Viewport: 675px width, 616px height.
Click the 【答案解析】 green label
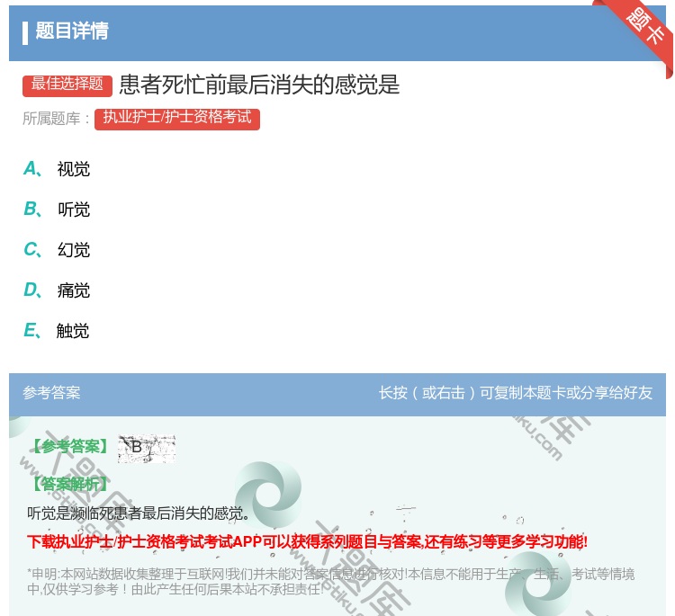pos(70,485)
